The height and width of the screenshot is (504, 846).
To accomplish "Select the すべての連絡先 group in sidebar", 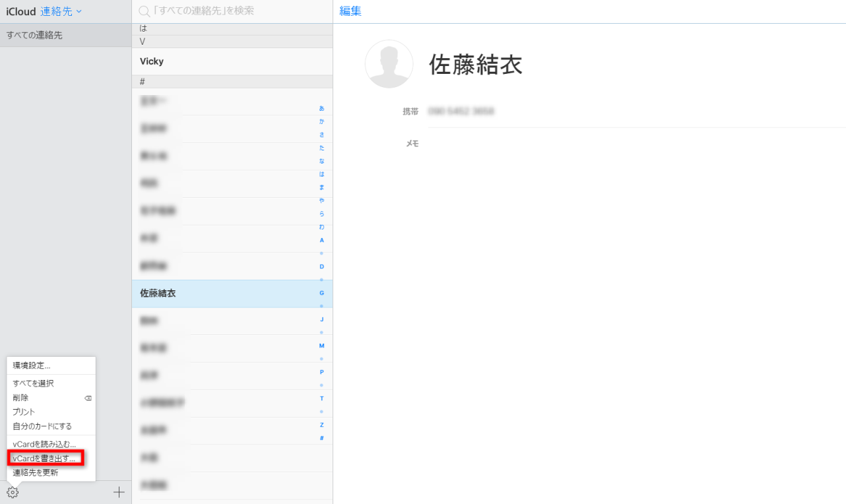I will tap(65, 35).
